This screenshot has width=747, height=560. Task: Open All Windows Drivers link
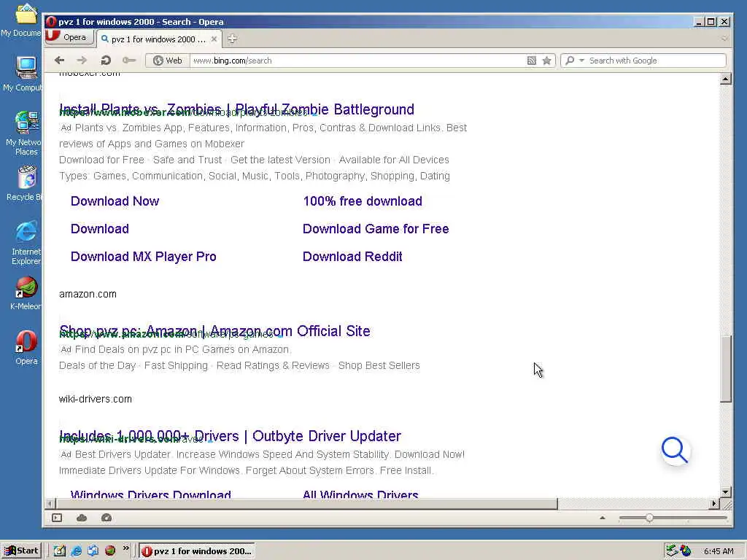pyautogui.click(x=360, y=494)
